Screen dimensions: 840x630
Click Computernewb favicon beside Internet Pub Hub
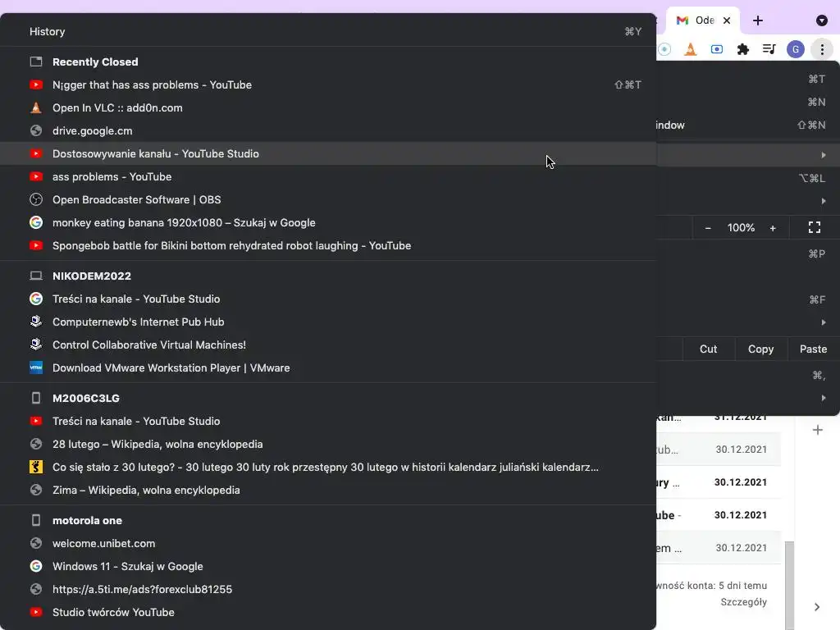[x=36, y=322]
